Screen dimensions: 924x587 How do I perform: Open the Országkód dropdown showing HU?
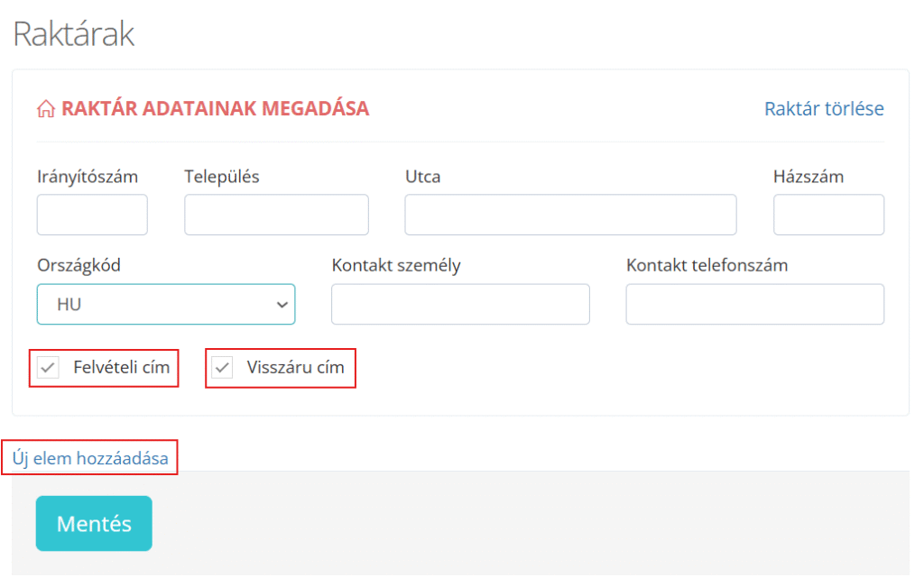tap(166, 305)
